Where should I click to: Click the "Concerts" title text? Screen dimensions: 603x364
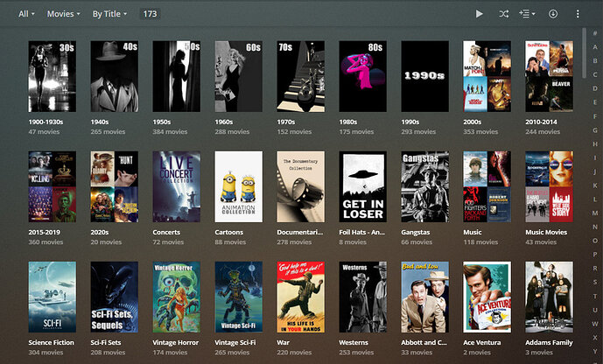pyautogui.click(x=166, y=232)
